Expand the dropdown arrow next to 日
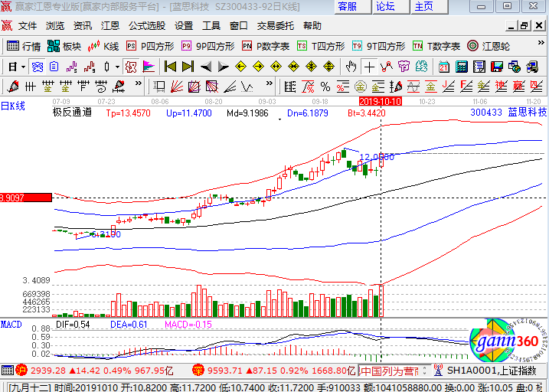This screenshot has height=392, width=549. 24,67
